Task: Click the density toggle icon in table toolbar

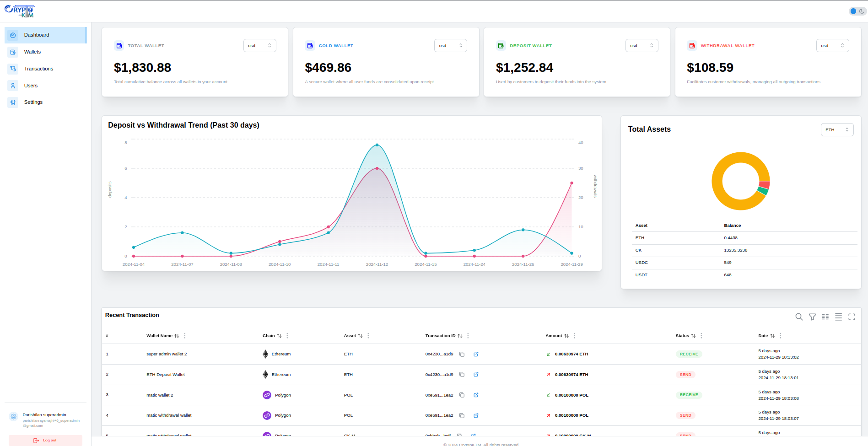Action: coord(838,317)
